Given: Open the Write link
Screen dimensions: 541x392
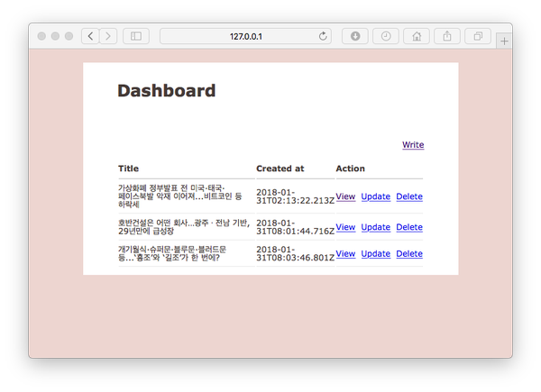Looking at the screenshot, I should click(413, 145).
